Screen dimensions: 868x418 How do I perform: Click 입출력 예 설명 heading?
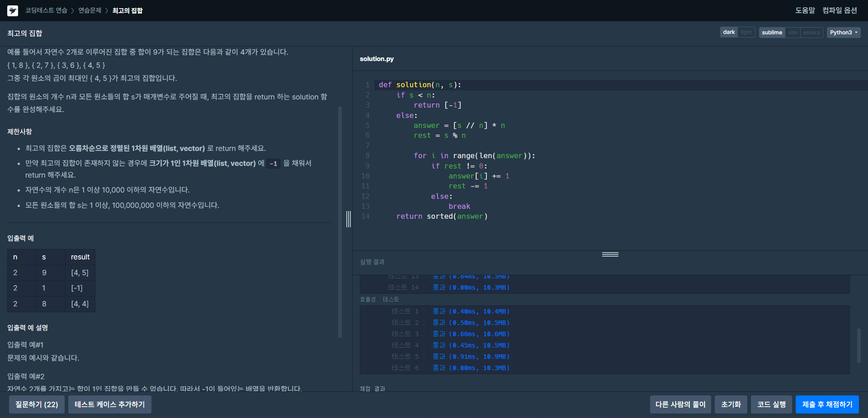[28, 328]
